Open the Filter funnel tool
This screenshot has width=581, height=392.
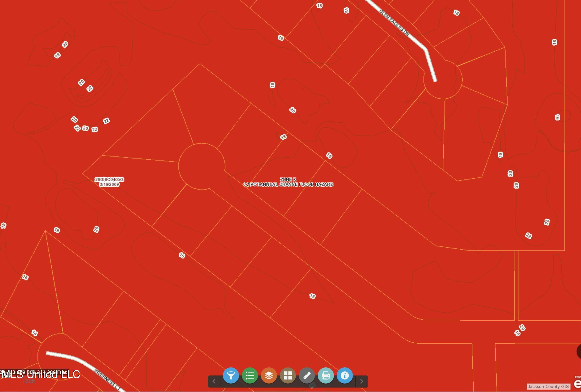[x=231, y=375]
